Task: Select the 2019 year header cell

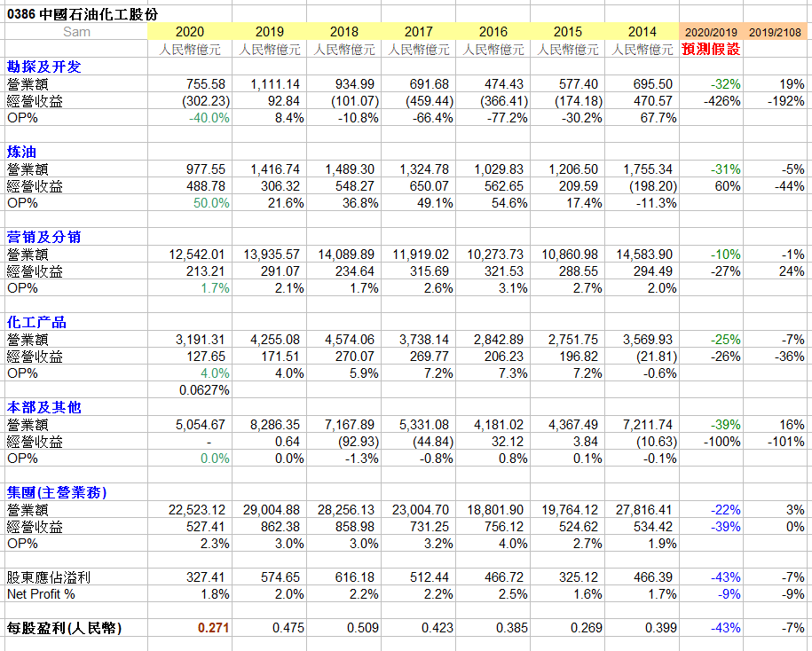Action: [x=269, y=32]
